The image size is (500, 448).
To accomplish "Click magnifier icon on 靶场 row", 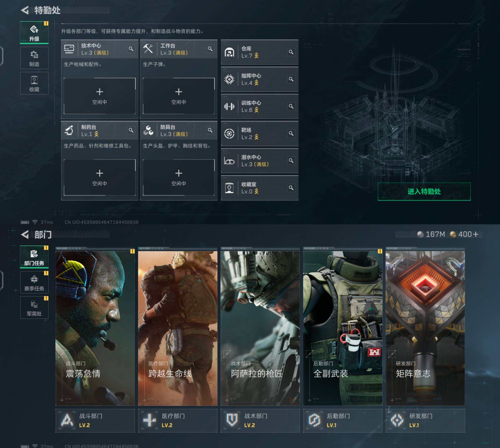I will pyautogui.click(x=291, y=133).
